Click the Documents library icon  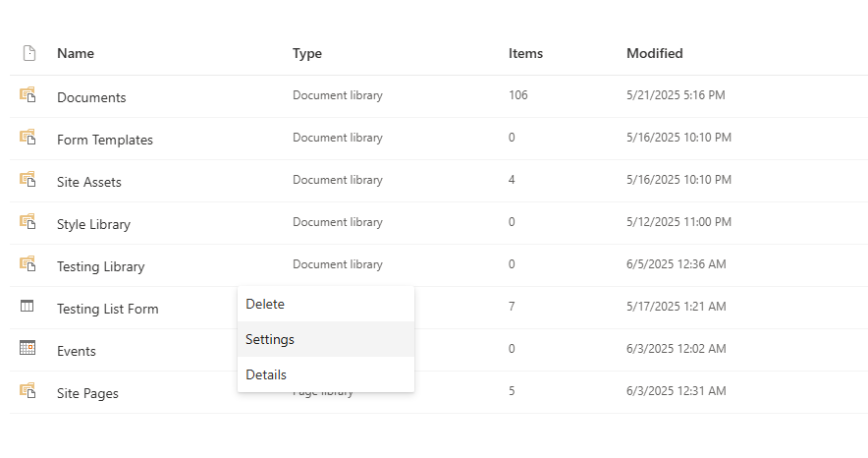click(x=27, y=95)
